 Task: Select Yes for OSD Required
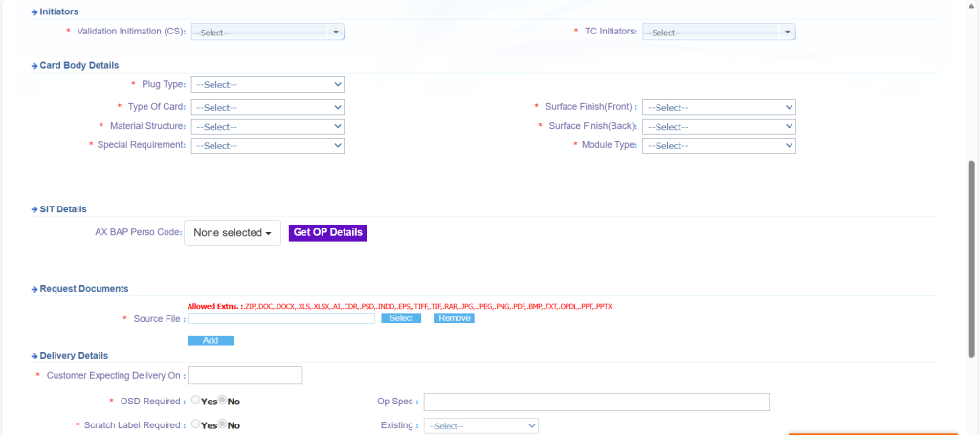196,401
